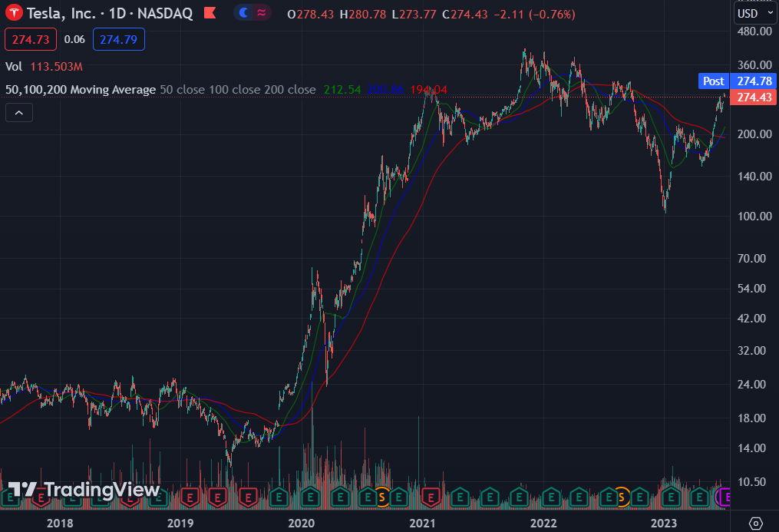Image resolution: width=779 pixels, height=532 pixels.
Task: Click the first green earnings marker after the 2019 red ones
Action: coord(279,496)
